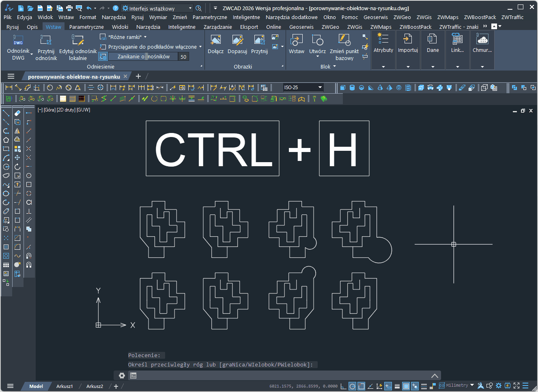Screen dimensions: 538x392
Task: Toggle ortho mode in status bar
Action: click(x=343, y=386)
